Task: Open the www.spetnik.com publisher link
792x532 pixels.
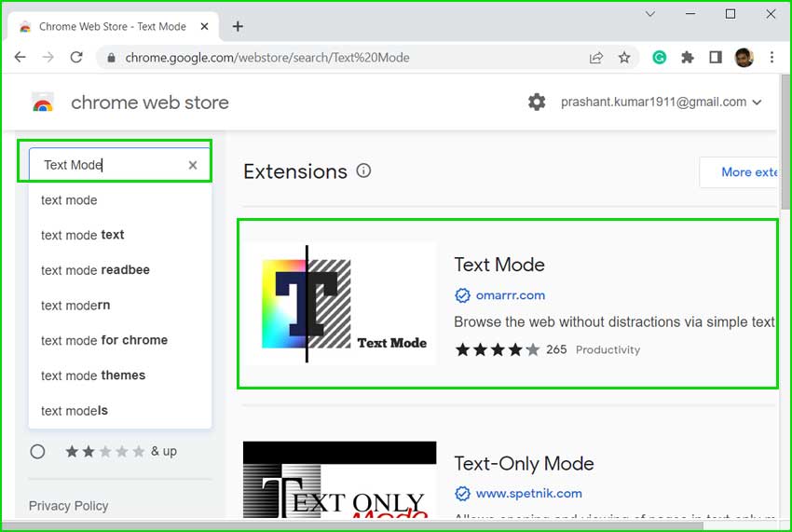Action: (x=529, y=493)
